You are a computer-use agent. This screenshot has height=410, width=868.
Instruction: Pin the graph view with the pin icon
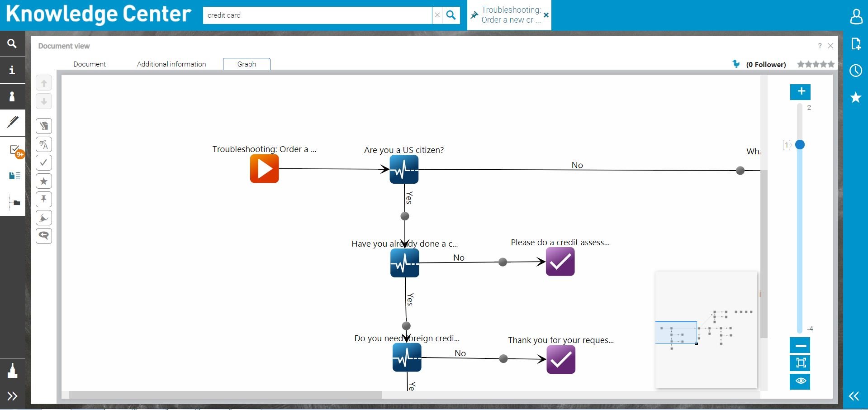[44, 199]
